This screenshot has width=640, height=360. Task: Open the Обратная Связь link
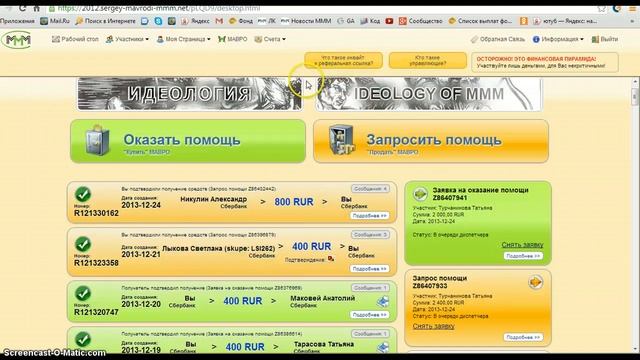click(498, 39)
